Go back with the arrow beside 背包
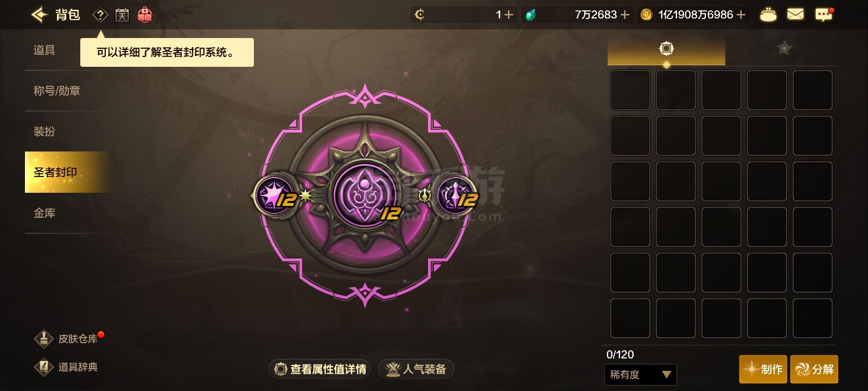Screen dimensions: 868x391 pyautogui.click(x=39, y=15)
